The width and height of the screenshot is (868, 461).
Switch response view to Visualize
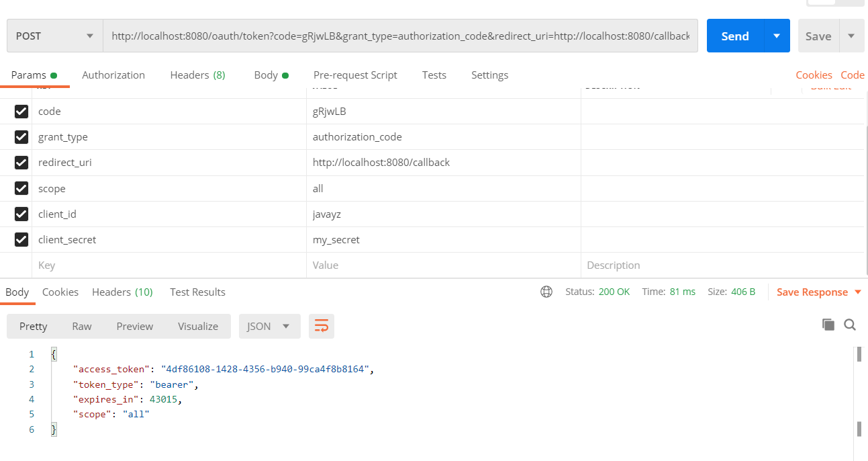pyautogui.click(x=198, y=326)
